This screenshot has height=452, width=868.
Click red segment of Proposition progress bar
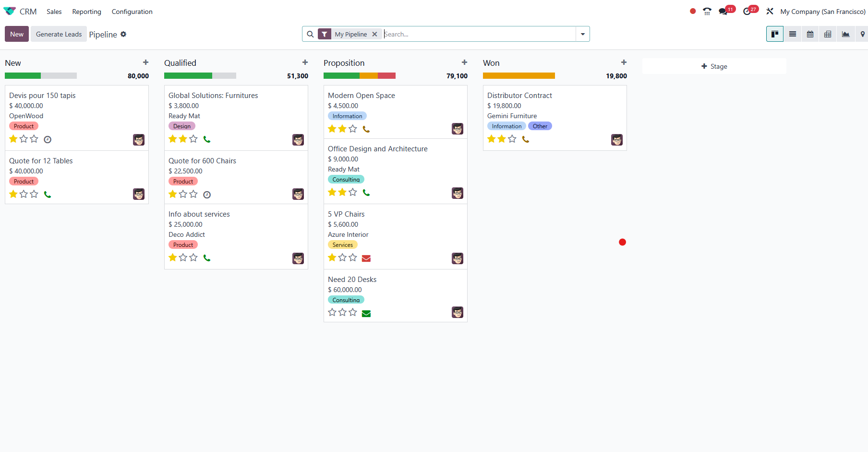tap(386, 76)
